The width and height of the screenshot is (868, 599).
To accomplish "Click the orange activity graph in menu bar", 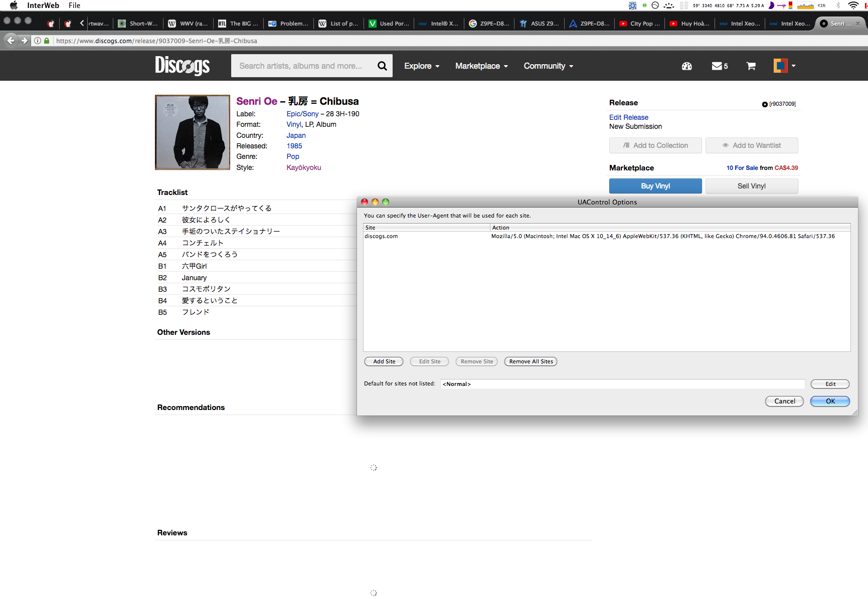I will pos(805,6).
